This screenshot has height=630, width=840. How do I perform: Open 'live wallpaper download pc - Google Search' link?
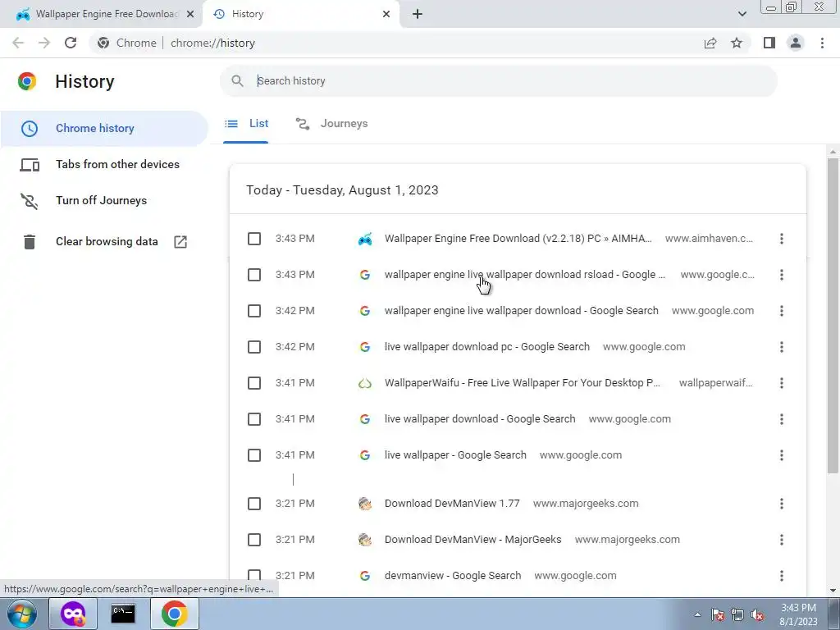[x=487, y=347]
